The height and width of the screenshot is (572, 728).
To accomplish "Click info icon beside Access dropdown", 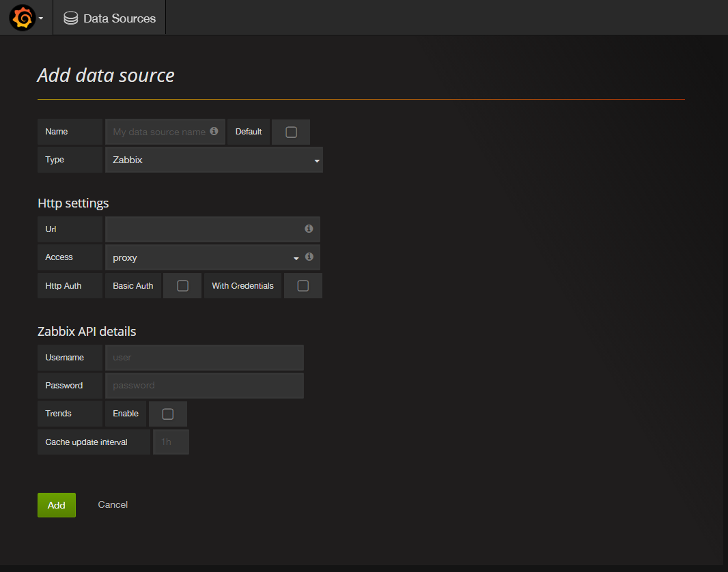I will pos(309,257).
